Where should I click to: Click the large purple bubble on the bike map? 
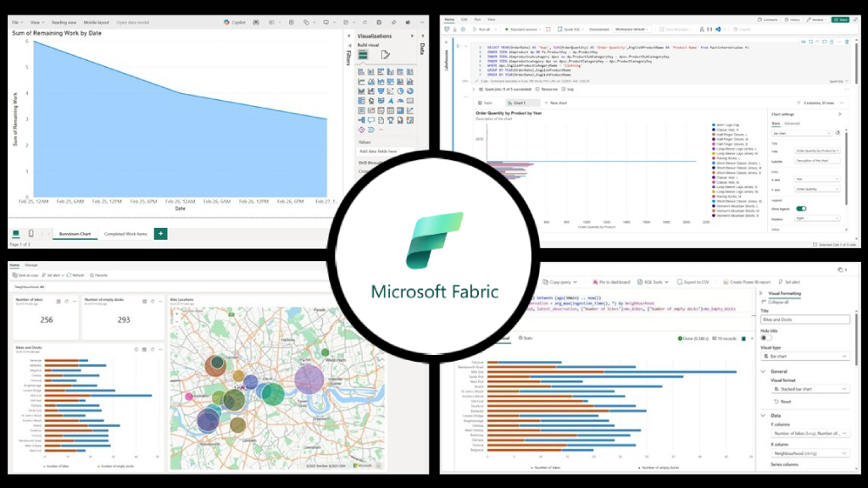pos(309,380)
